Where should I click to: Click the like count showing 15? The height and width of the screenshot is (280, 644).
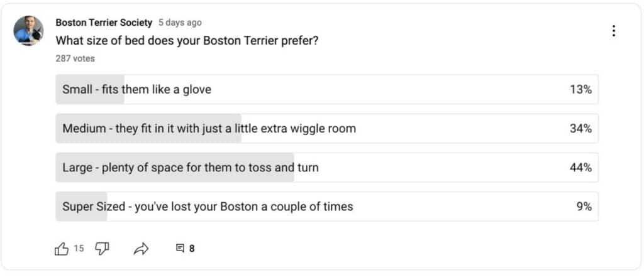pos(79,248)
